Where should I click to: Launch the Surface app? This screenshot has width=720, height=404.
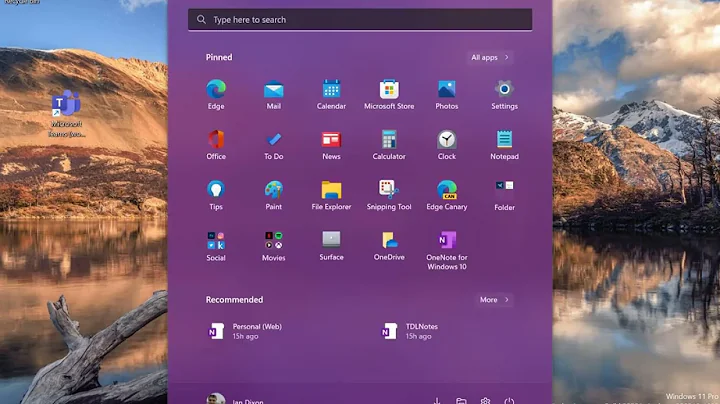click(x=331, y=246)
